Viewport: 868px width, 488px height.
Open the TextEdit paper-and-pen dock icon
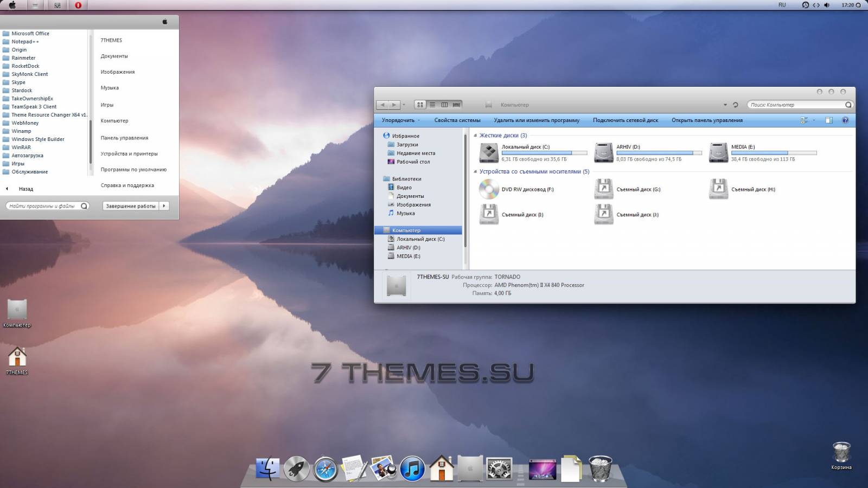point(354,468)
